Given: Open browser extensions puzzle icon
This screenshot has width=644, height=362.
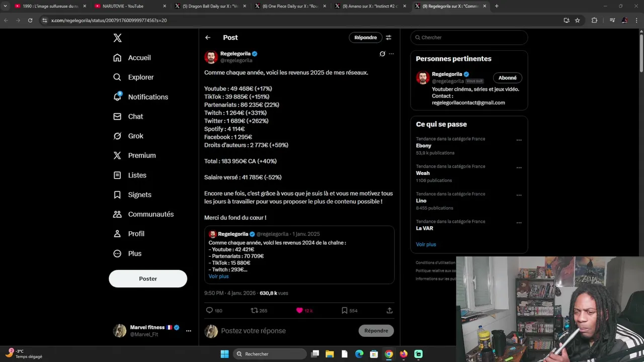Looking at the screenshot, I should tap(594, 20).
